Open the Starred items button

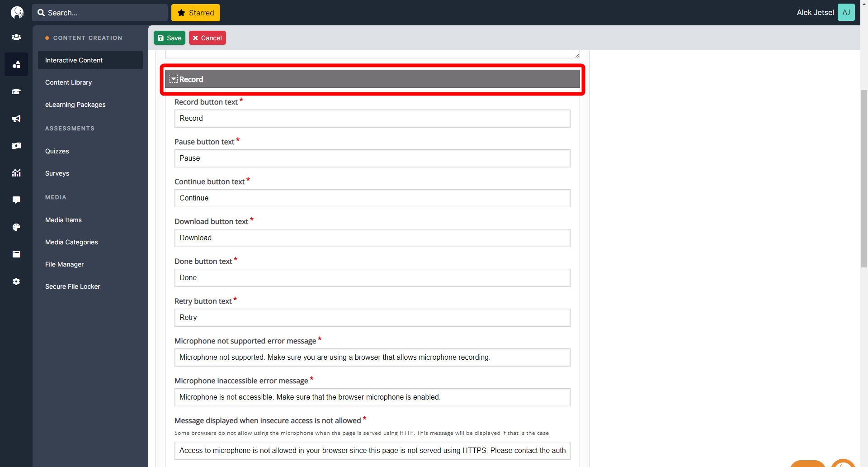[196, 13]
